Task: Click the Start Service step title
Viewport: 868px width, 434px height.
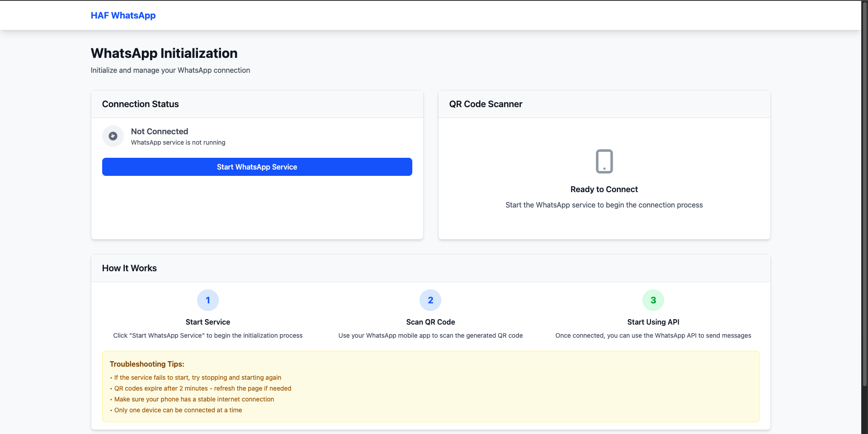Action: pos(208,322)
